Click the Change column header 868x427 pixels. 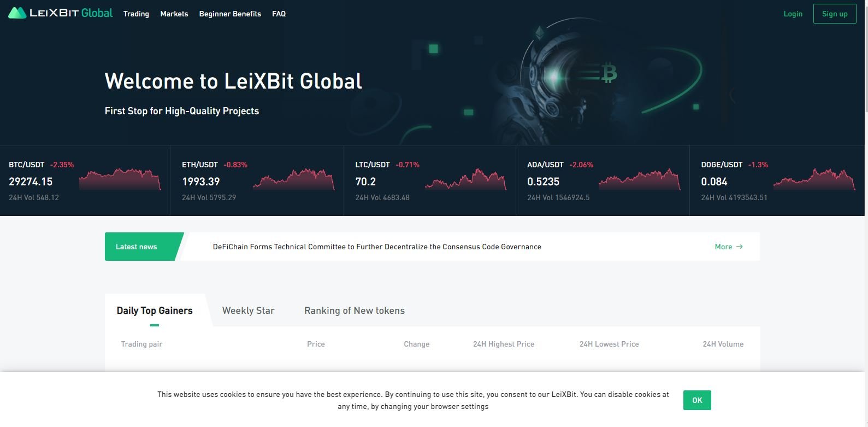tap(417, 344)
